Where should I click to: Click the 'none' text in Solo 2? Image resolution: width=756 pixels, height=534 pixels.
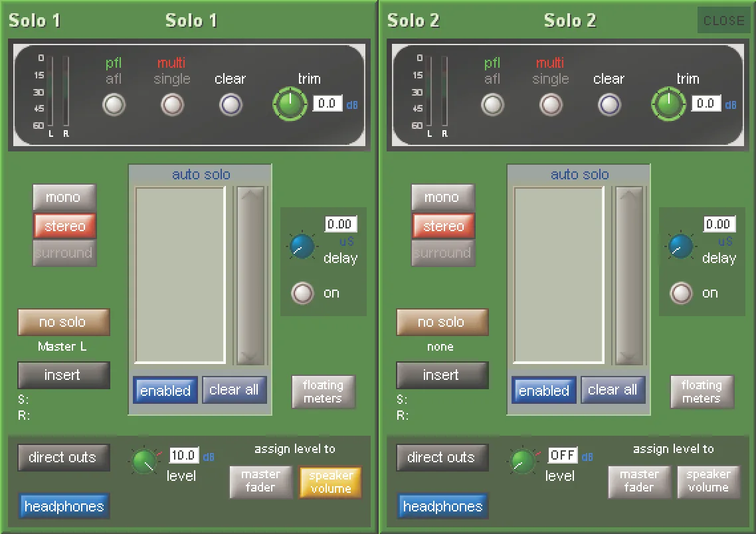click(x=440, y=347)
